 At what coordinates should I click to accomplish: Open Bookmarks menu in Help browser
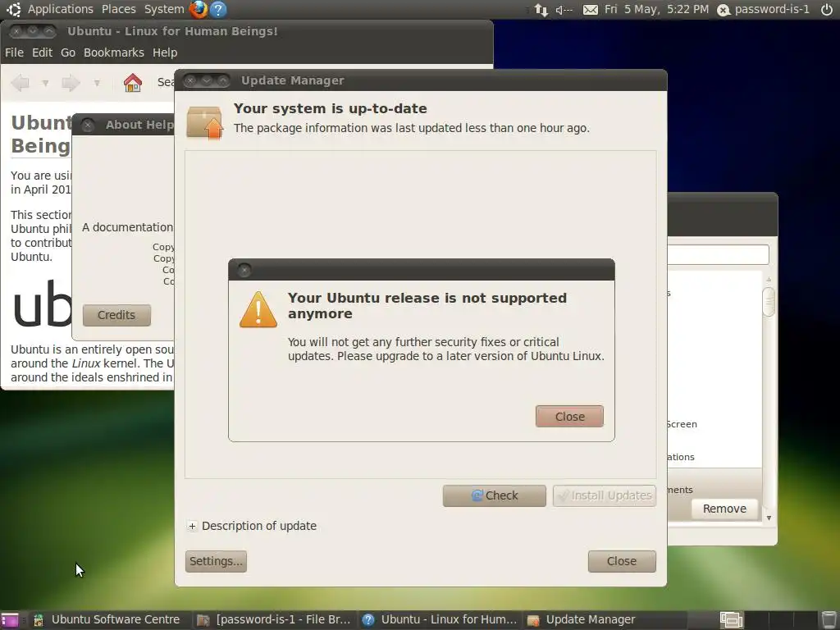click(113, 52)
